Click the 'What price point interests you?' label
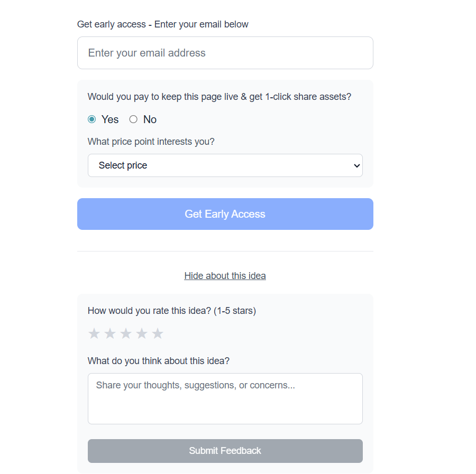Viewport: 476px width, 474px height. click(x=151, y=142)
